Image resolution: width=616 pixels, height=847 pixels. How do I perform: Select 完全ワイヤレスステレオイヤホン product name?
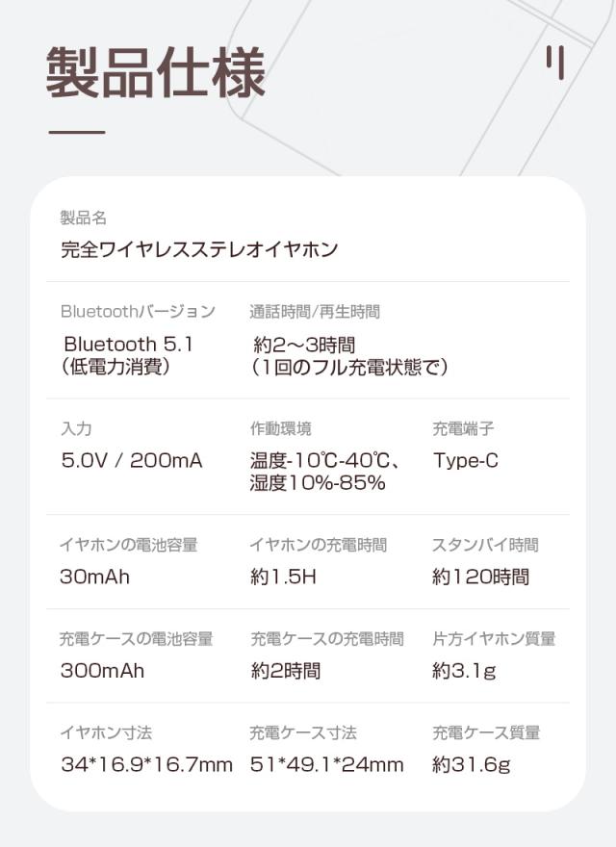tap(199, 251)
